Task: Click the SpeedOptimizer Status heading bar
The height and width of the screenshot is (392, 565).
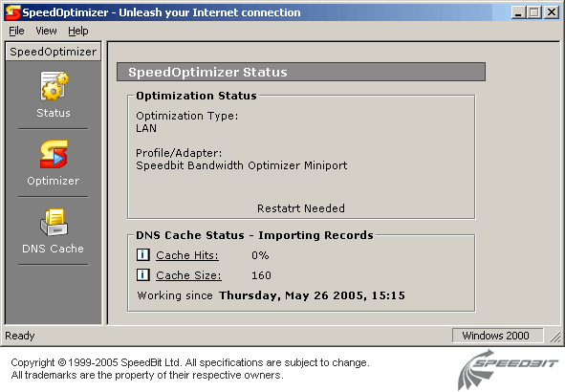Action: click(x=301, y=72)
